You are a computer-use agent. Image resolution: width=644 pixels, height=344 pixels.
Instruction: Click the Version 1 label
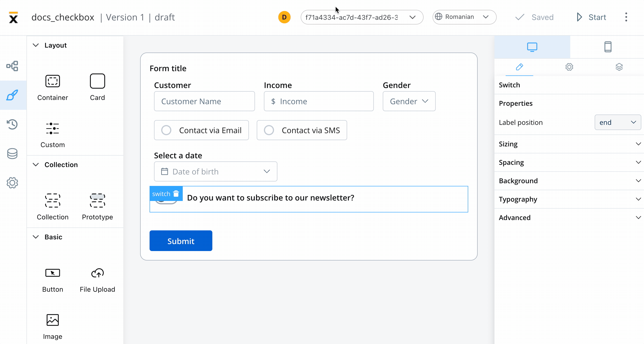[x=125, y=17]
